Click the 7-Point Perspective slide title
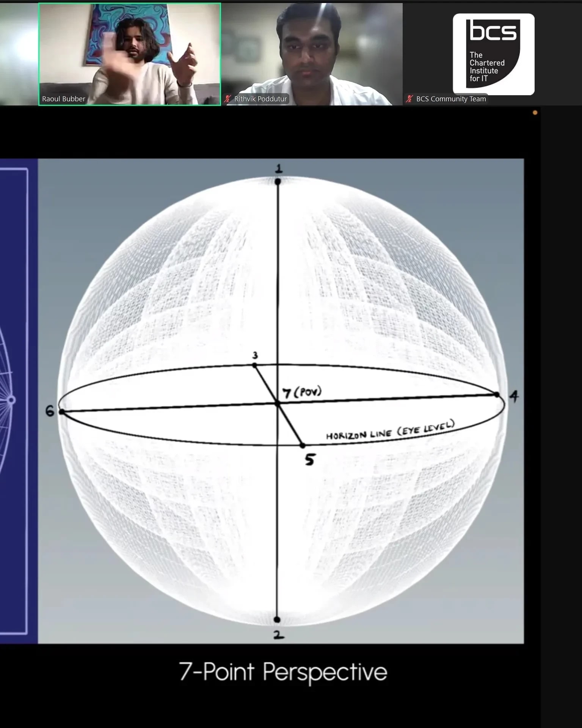Screen dimensions: 582x728 (x=283, y=672)
